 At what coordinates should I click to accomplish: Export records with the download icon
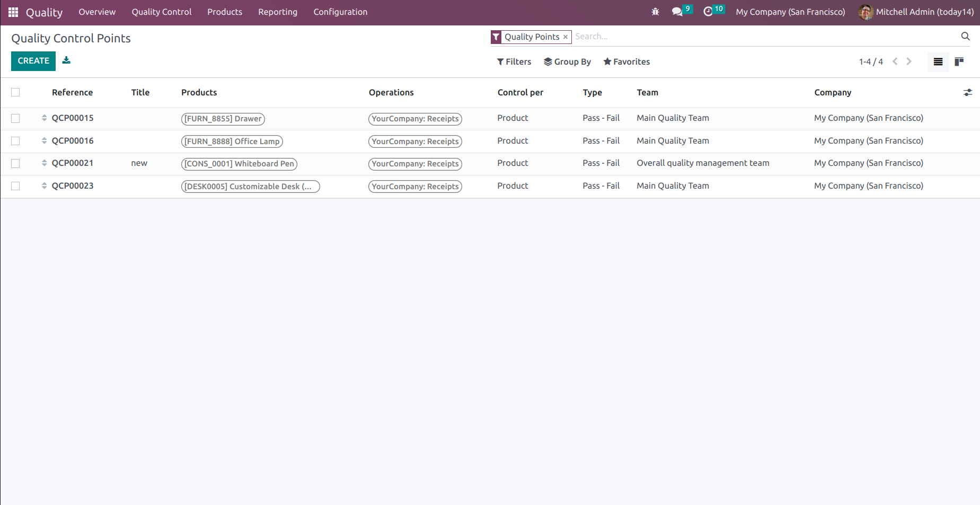tap(66, 60)
